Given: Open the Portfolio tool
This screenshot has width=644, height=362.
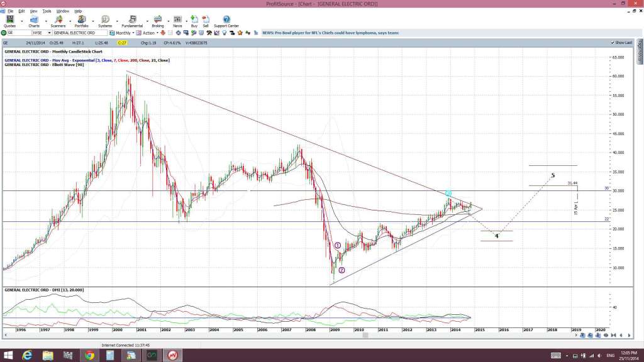Looking at the screenshot, I should [x=81, y=21].
